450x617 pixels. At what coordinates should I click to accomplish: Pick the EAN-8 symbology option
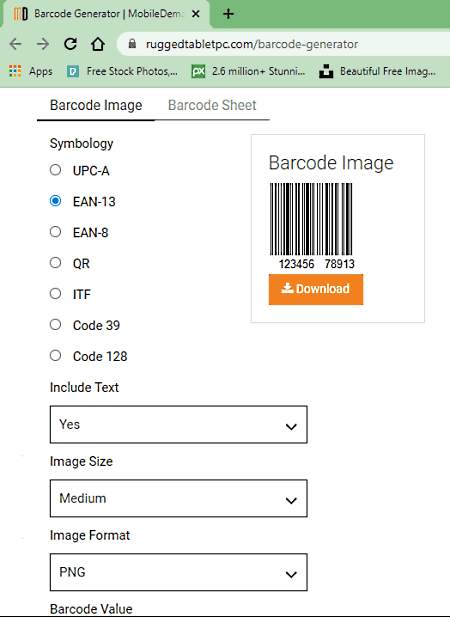click(55, 232)
